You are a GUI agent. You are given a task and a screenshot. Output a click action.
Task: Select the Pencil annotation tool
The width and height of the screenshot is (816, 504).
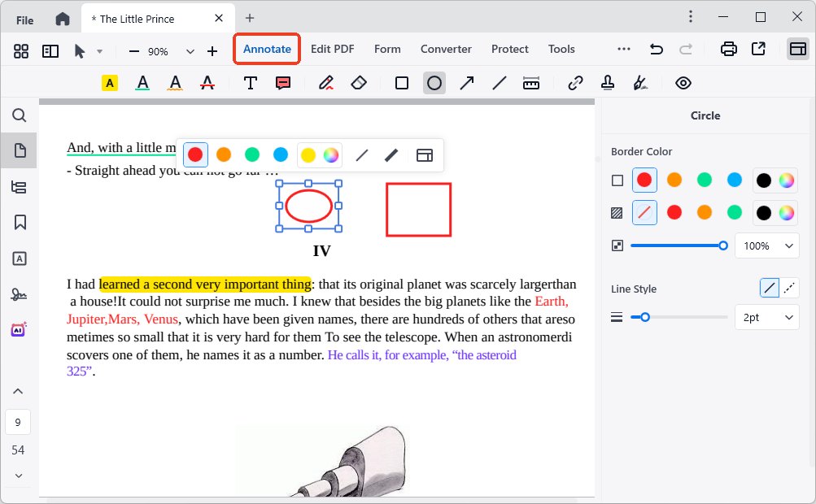click(326, 82)
